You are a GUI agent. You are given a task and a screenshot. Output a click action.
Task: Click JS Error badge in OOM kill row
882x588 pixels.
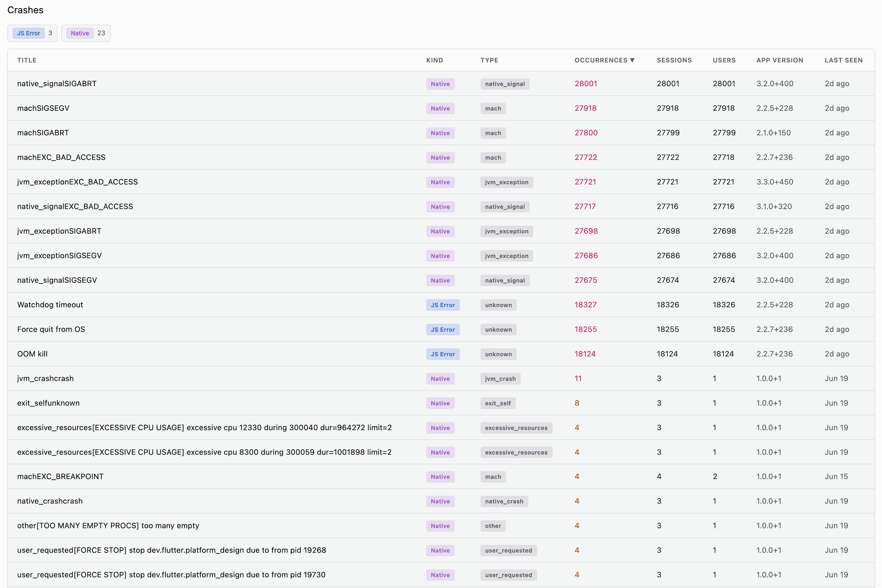pyautogui.click(x=443, y=354)
